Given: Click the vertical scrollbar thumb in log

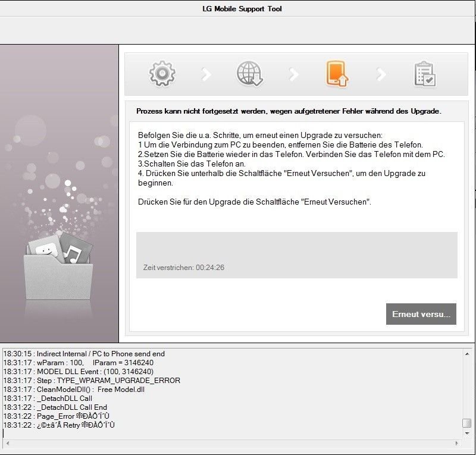Looking at the screenshot, I should tap(466, 423).
